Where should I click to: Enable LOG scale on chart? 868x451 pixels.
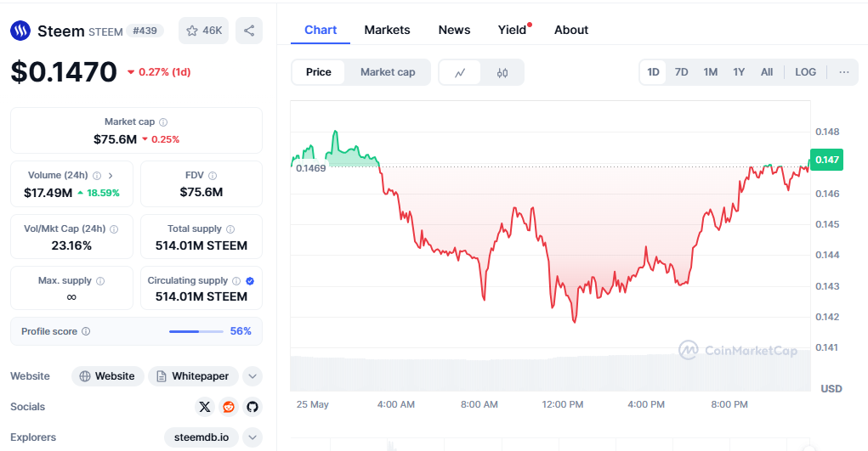(805, 72)
